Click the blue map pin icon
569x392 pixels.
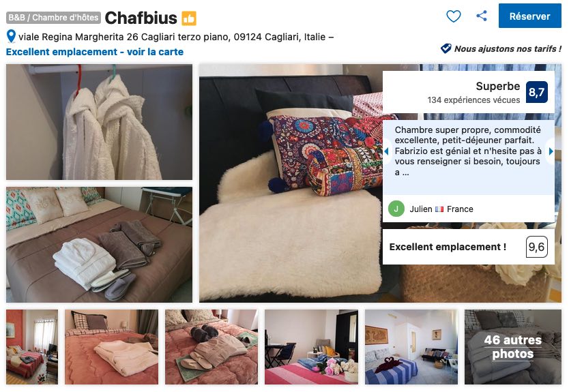pos(11,37)
